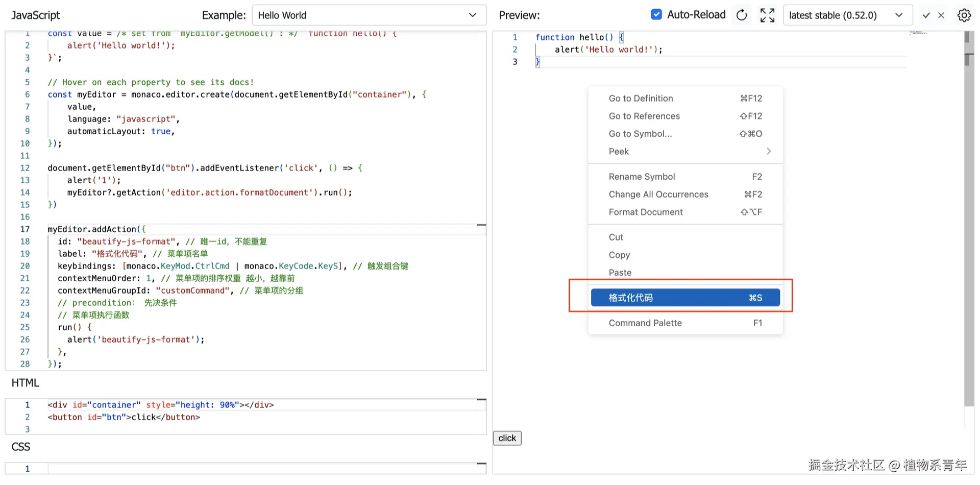Screen dimensions: 980x485
Task: Click the 'const myEditor = monaco.editor.create' line
Action: click(x=237, y=94)
